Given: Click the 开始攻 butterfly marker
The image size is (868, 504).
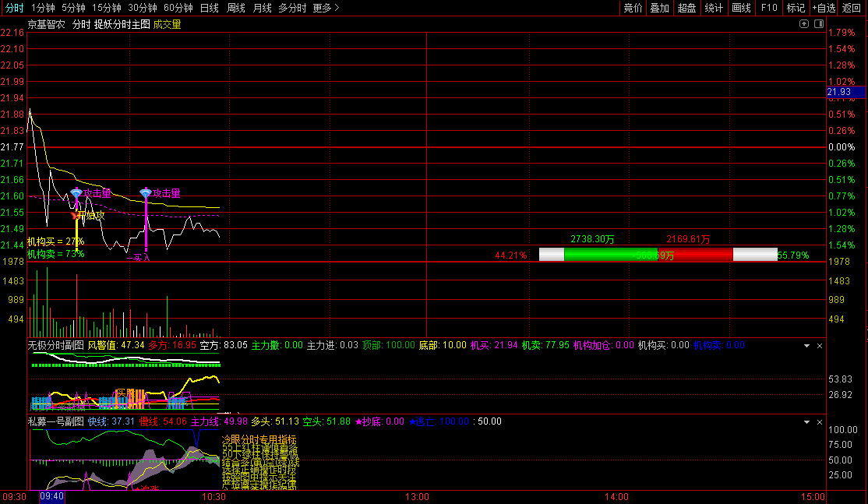Looking at the screenshot, I should click(76, 215).
